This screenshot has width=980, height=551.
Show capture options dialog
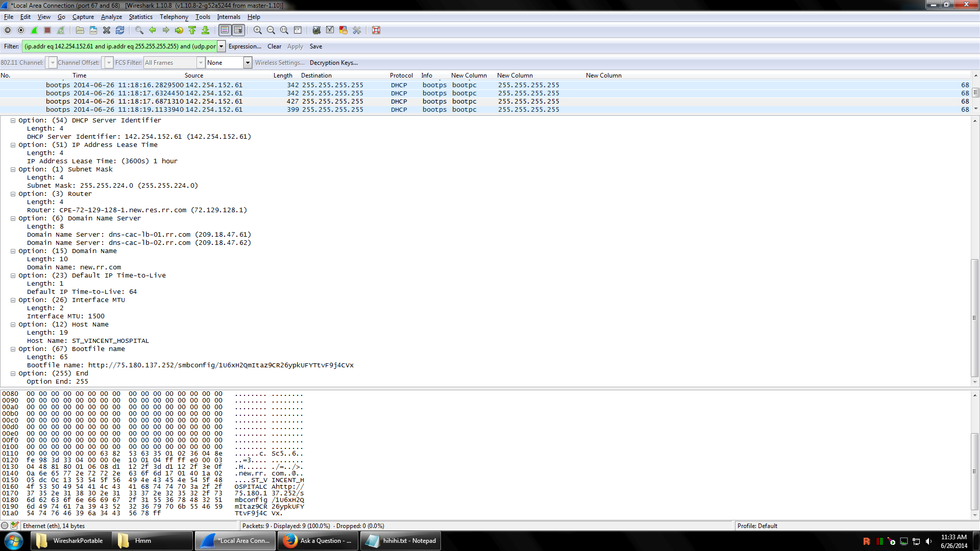coord(21,30)
